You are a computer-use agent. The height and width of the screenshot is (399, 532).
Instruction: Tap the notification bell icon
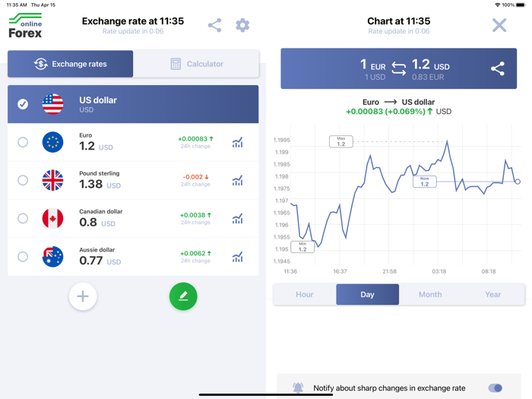click(298, 388)
